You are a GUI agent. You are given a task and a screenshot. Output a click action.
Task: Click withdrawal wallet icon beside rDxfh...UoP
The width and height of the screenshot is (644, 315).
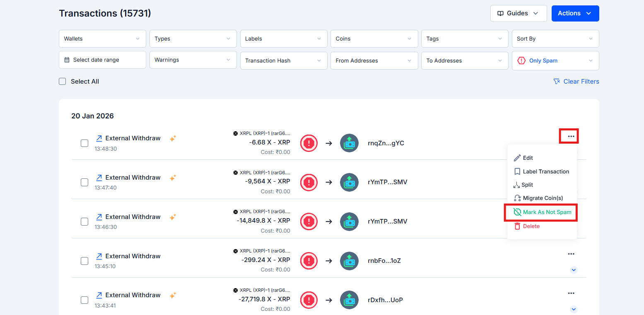[349, 300]
